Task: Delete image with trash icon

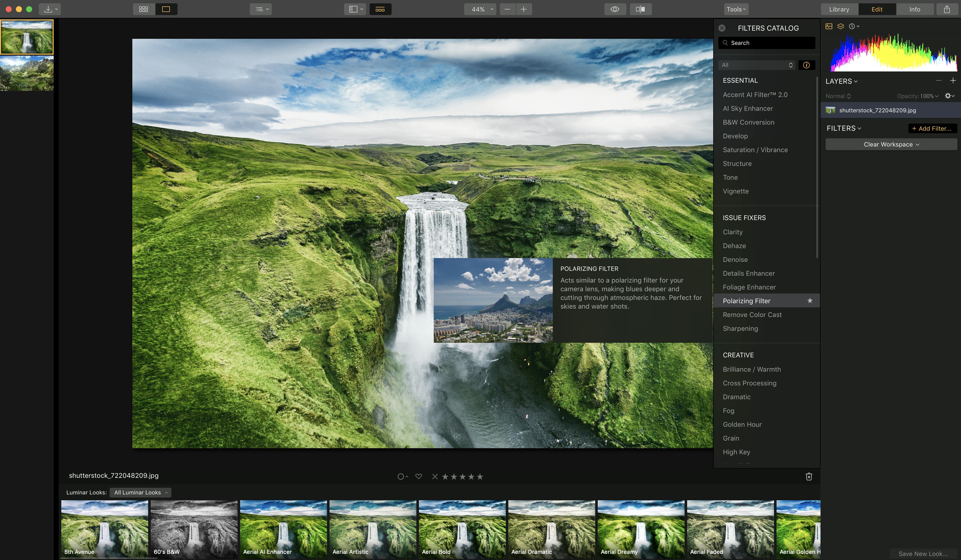Action: tap(809, 477)
